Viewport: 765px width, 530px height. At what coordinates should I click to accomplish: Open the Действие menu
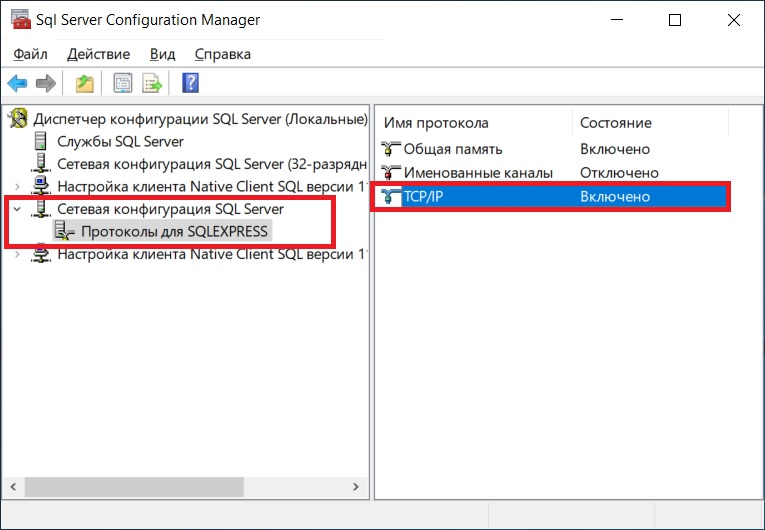click(x=99, y=54)
